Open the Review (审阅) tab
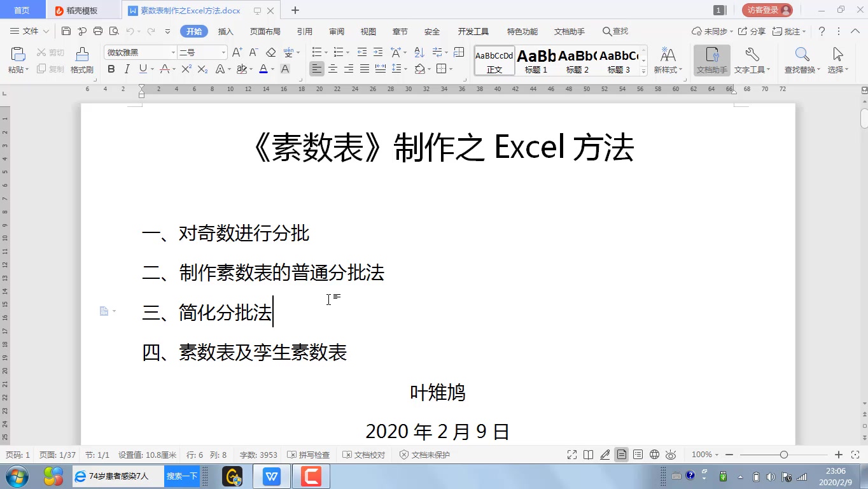This screenshot has height=489, width=868. pos(337,31)
